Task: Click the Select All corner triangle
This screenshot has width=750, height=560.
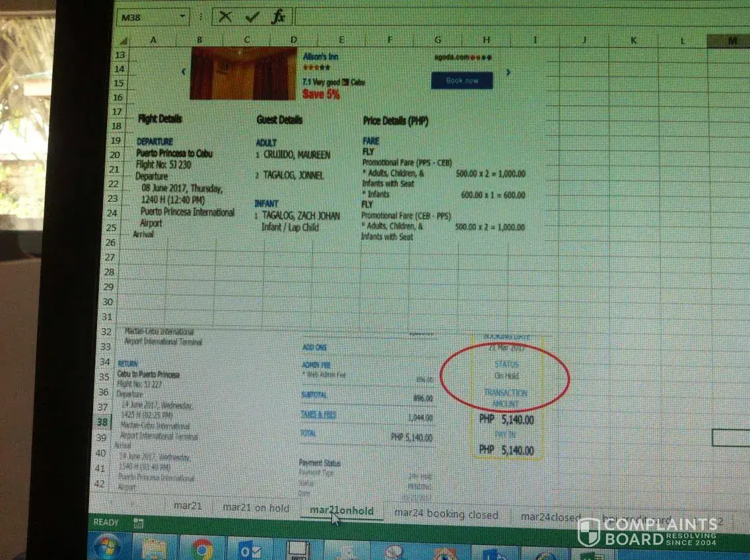Action: pos(123,41)
